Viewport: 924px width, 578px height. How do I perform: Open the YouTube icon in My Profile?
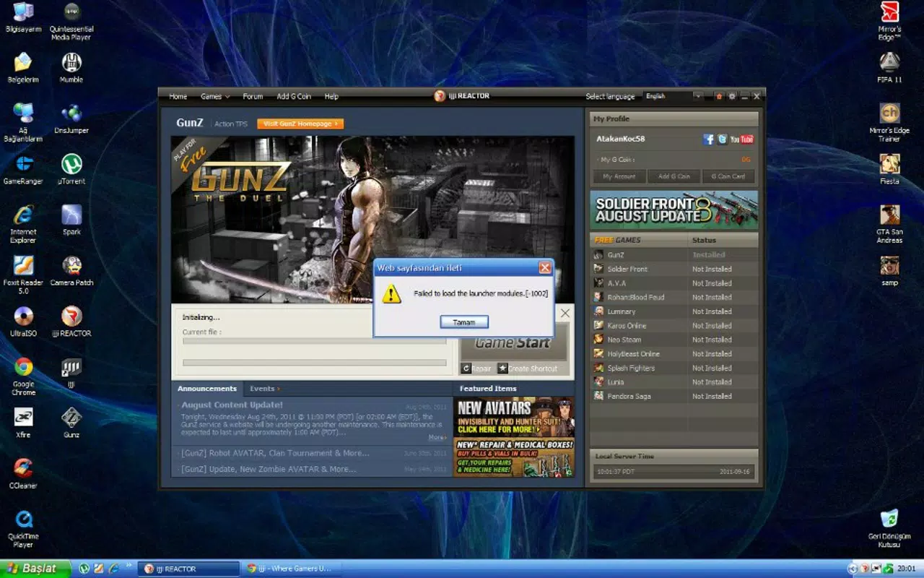tap(741, 139)
